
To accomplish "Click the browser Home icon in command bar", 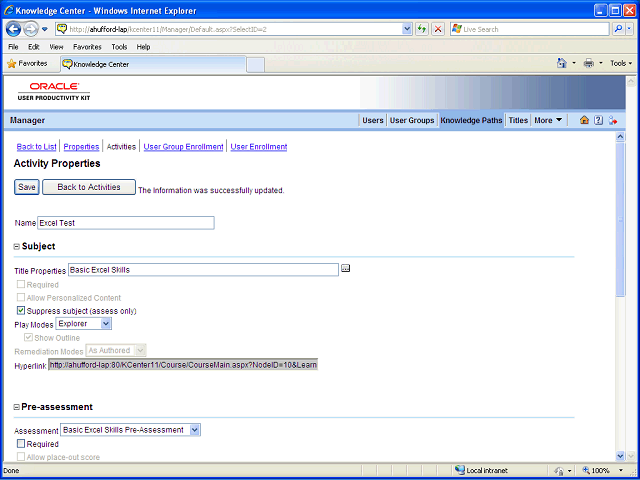I will pyautogui.click(x=562, y=63).
